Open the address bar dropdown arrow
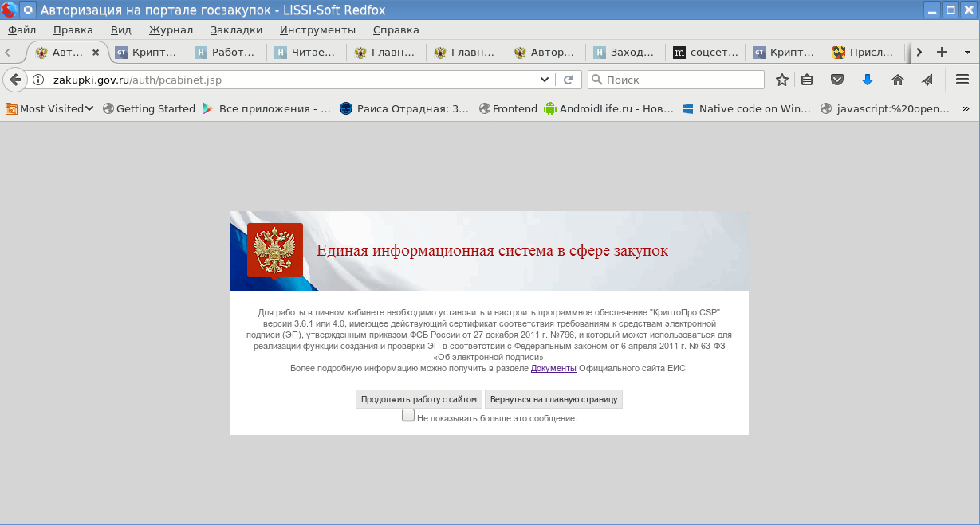This screenshot has height=525, width=980. pyautogui.click(x=545, y=80)
